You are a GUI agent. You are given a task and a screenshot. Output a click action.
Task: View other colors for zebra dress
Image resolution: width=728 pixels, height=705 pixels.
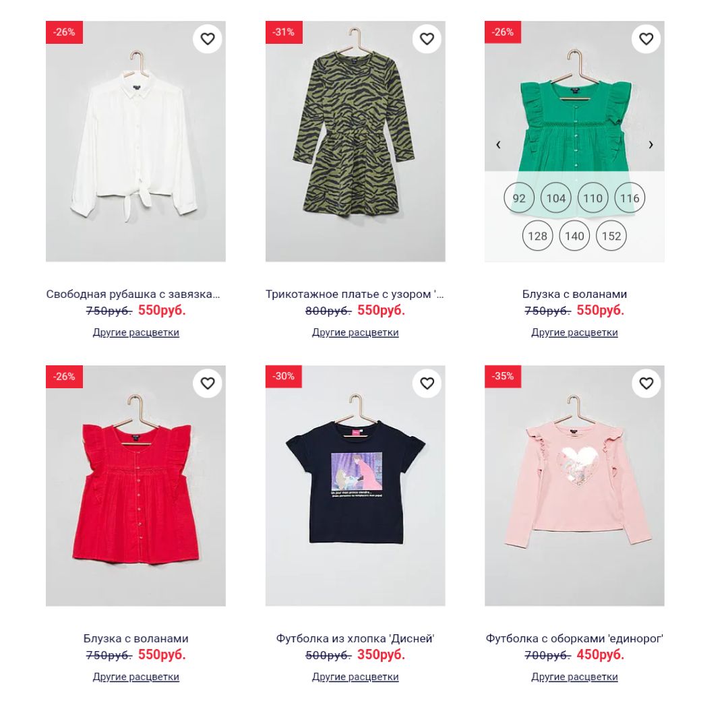355,332
